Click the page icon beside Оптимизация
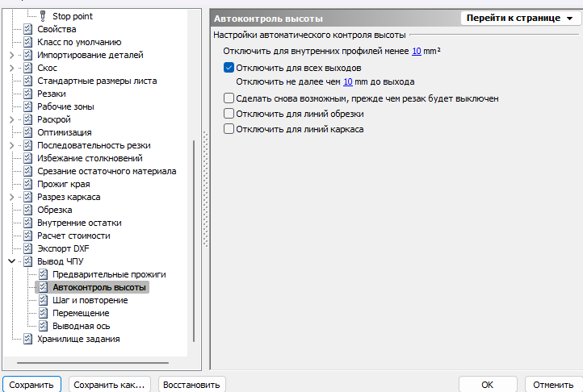 [28, 132]
